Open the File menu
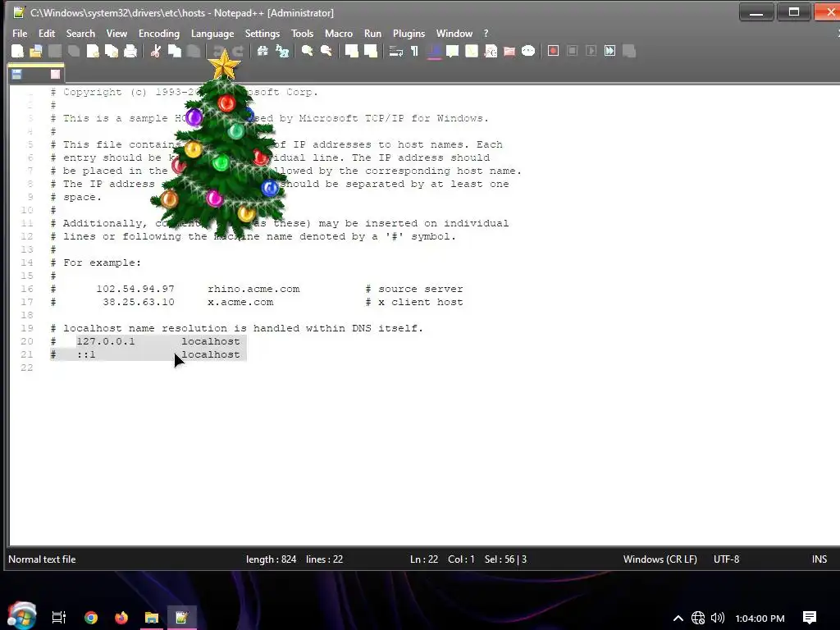Image resolution: width=840 pixels, height=630 pixels. pos(20,33)
